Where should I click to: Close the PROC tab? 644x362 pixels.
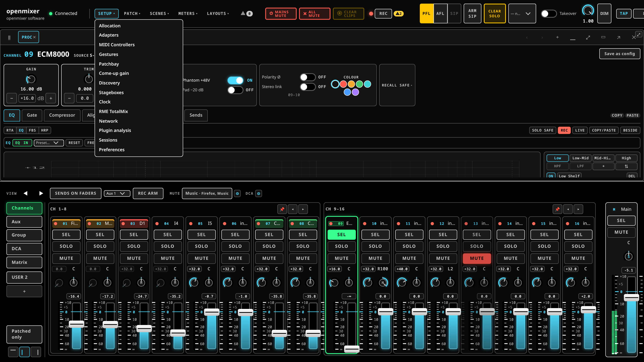34,37
